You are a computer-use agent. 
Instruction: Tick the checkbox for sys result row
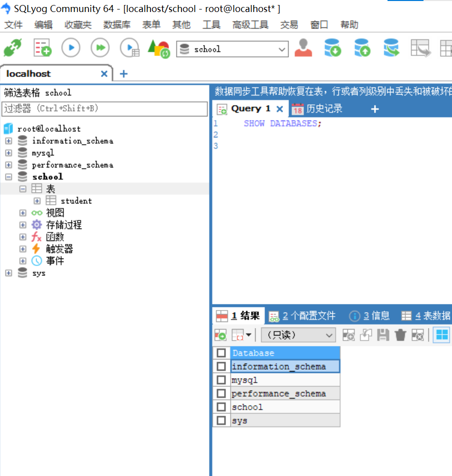tap(221, 420)
